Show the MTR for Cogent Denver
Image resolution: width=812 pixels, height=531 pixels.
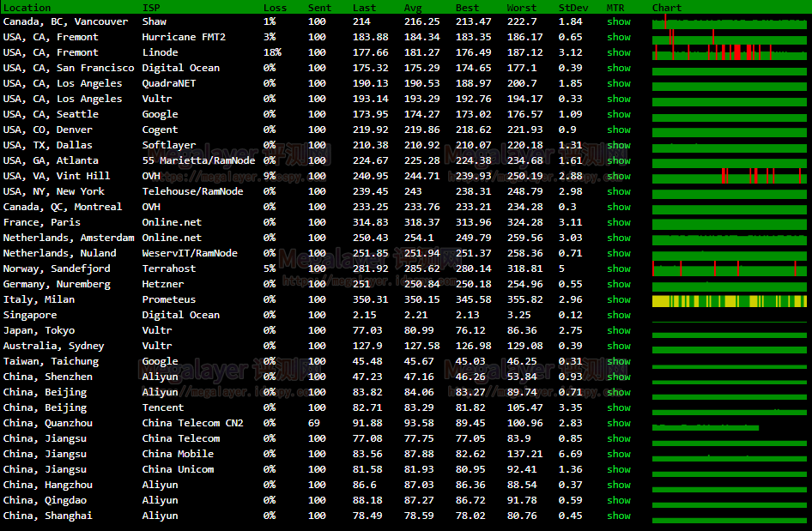pos(619,130)
